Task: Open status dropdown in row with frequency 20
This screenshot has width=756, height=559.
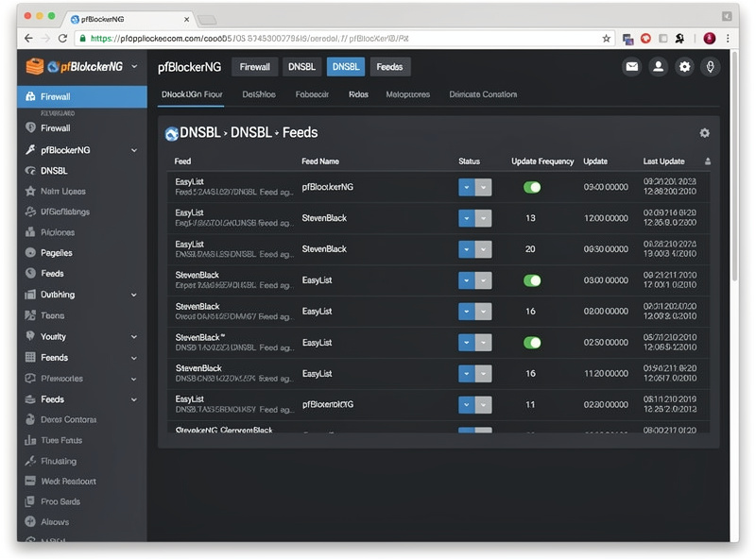Action: [x=475, y=249]
